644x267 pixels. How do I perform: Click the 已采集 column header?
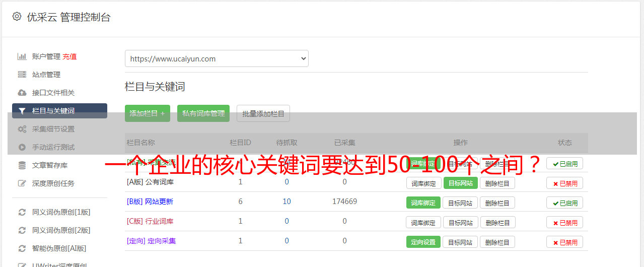345,143
